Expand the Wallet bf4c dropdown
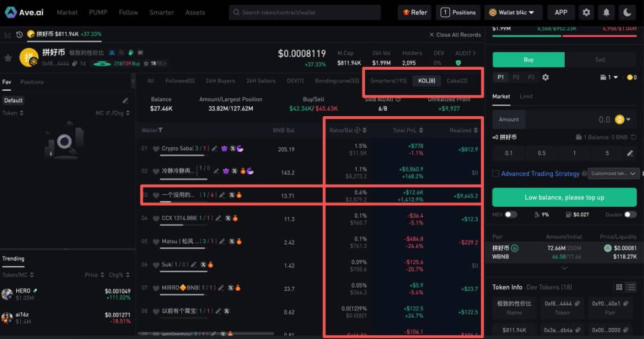Viewport: 644px width, 339px height. 513,13
